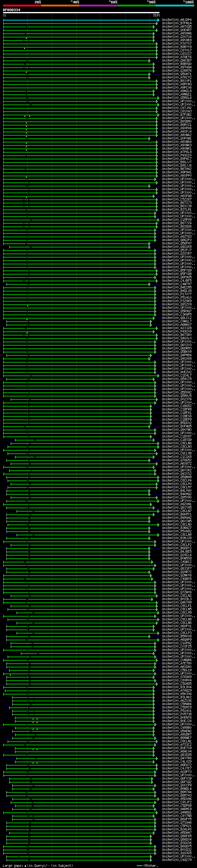Select hit label UniRef100_Q5DVH2
This screenshot has height=868, width=197.
pos(177,393)
